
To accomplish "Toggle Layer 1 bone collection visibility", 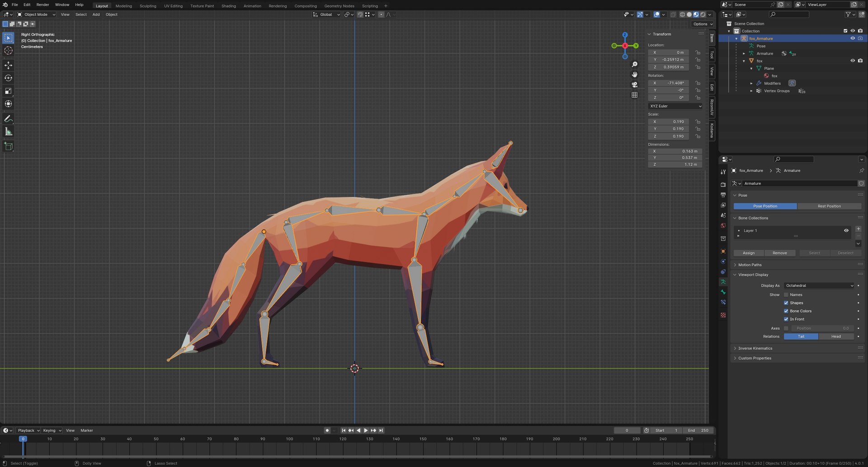I will pos(846,231).
